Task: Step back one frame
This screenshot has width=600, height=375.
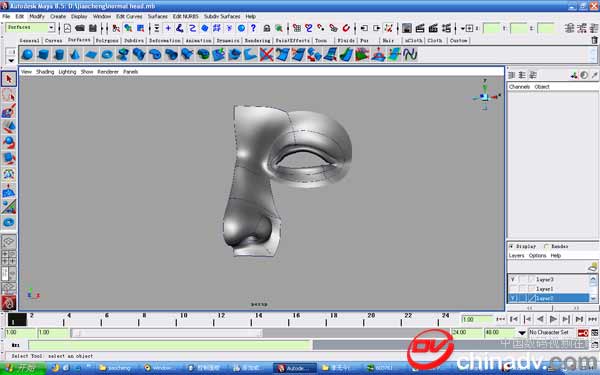Action: [x=527, y=319]
